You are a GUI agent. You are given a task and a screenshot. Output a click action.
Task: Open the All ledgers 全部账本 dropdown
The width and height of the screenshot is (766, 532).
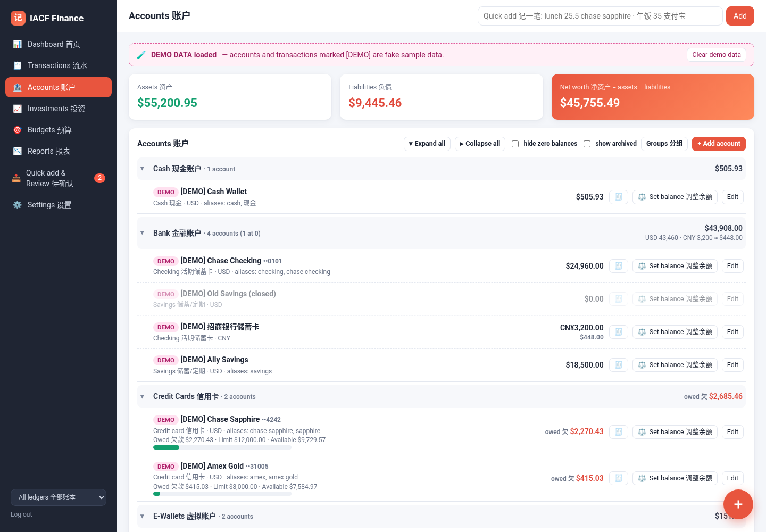coord(59,497)
